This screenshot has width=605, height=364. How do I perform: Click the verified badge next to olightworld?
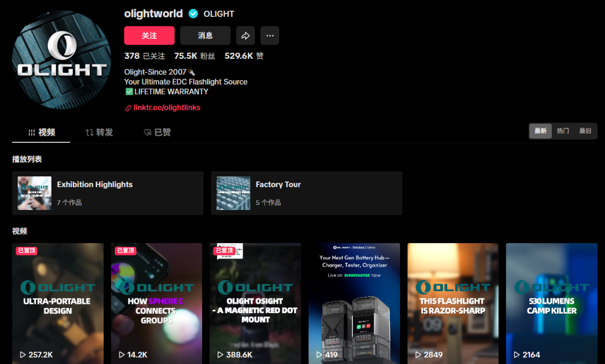tap(193, 14)
